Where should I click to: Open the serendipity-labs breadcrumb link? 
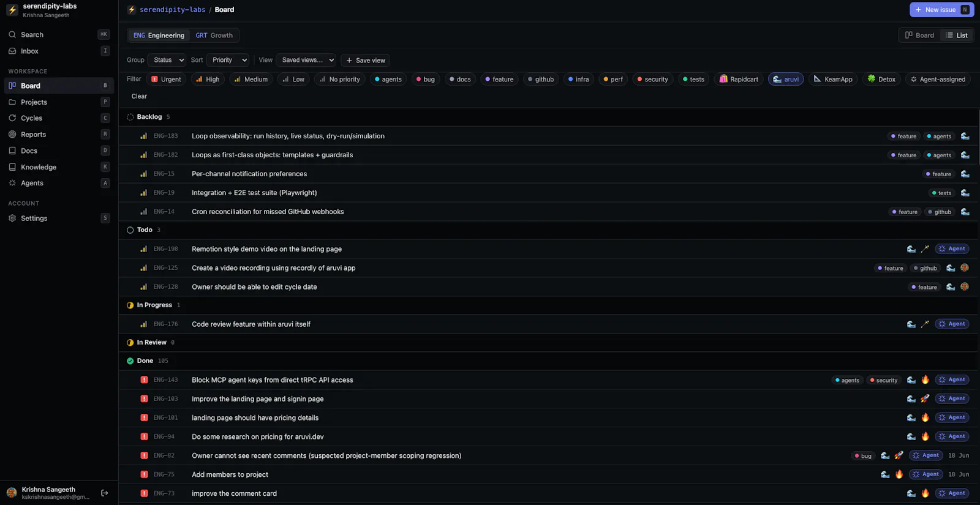point(172,10)
